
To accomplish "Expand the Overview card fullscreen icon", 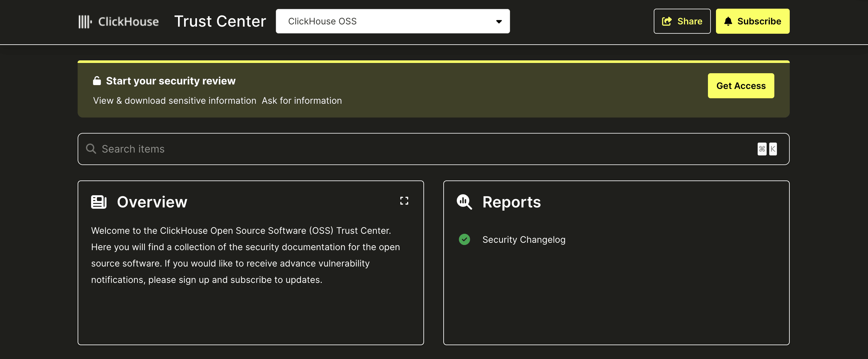I will 404,201.
